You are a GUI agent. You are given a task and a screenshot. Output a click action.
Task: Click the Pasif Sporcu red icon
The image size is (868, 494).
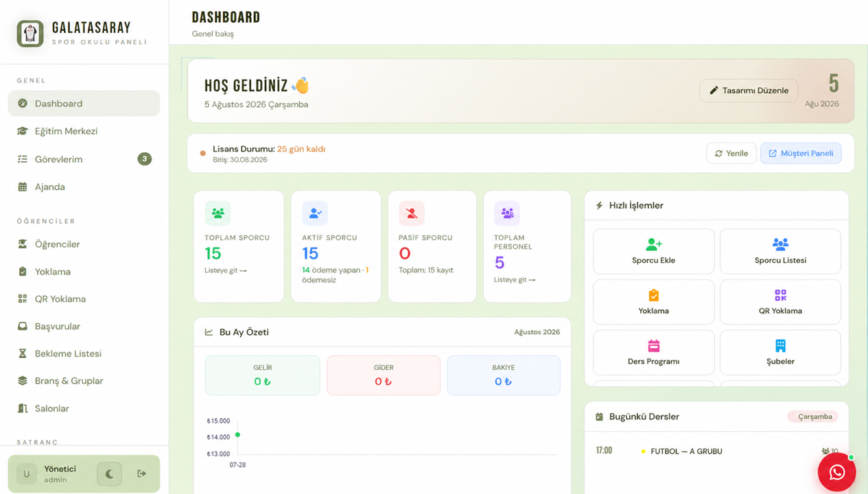(x=412, y=213)
